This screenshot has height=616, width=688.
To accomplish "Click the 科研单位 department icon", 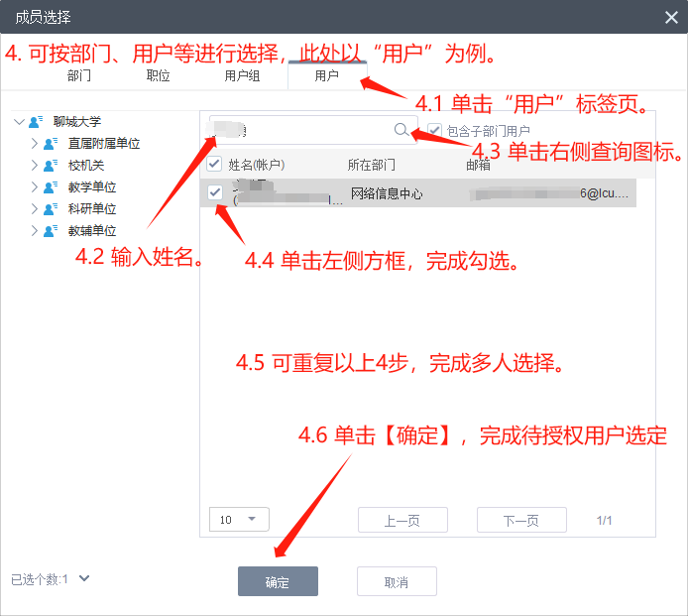I will coord(51,209).
